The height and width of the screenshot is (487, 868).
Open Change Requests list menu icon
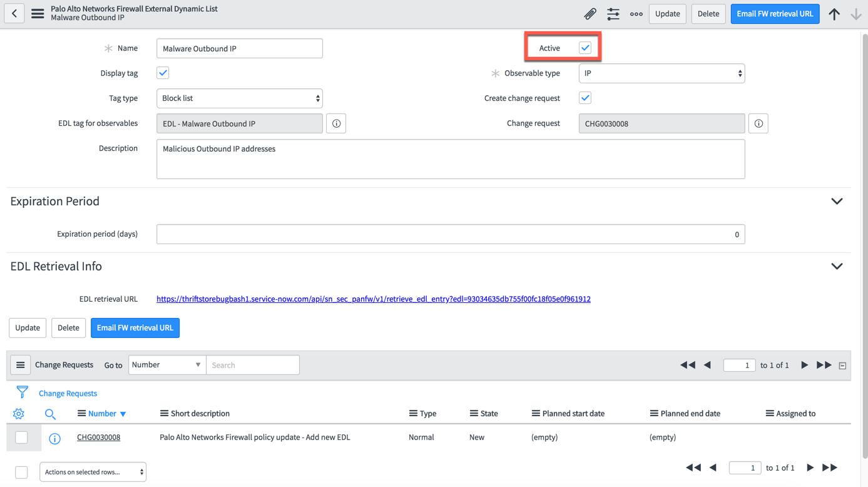[21, 365]
